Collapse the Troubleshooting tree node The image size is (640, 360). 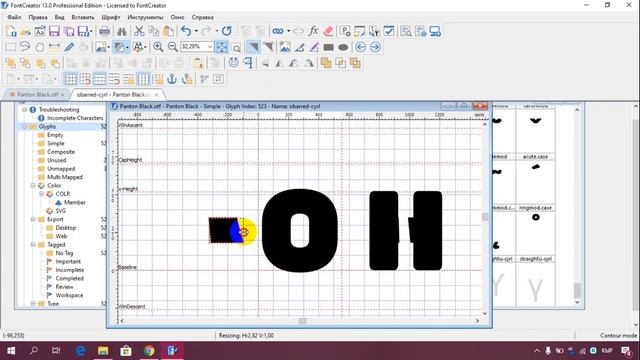[x=25, y=109]
